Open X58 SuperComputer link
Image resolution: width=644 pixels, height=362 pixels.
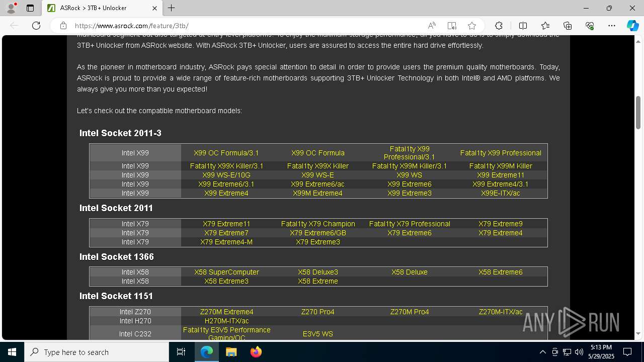[x=226, y=272]
